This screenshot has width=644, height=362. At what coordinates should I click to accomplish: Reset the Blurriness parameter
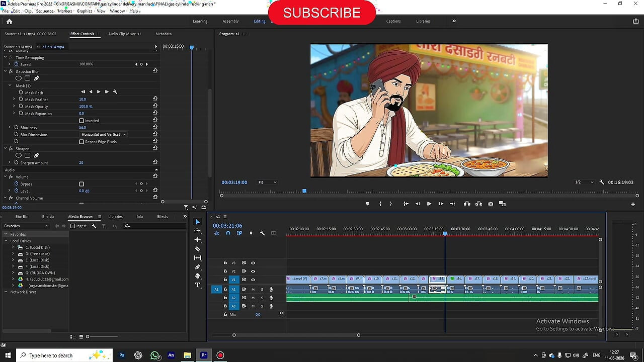point(155,127)
